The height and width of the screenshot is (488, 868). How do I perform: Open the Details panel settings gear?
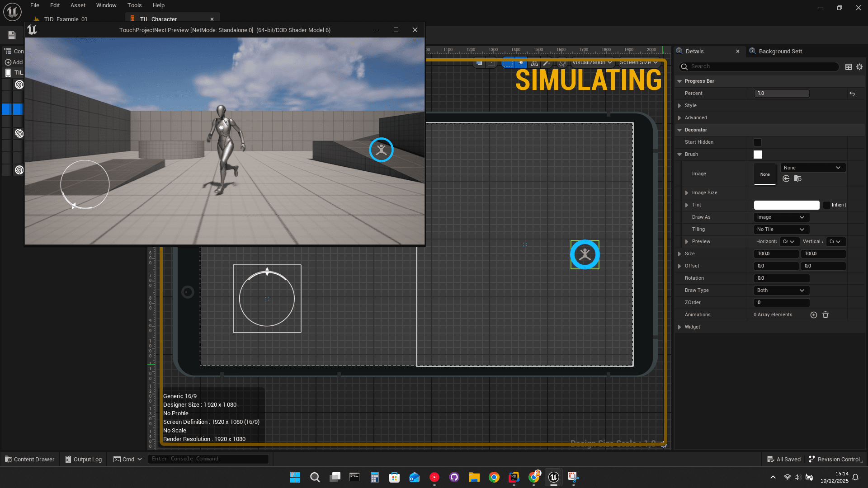(859, 67)
